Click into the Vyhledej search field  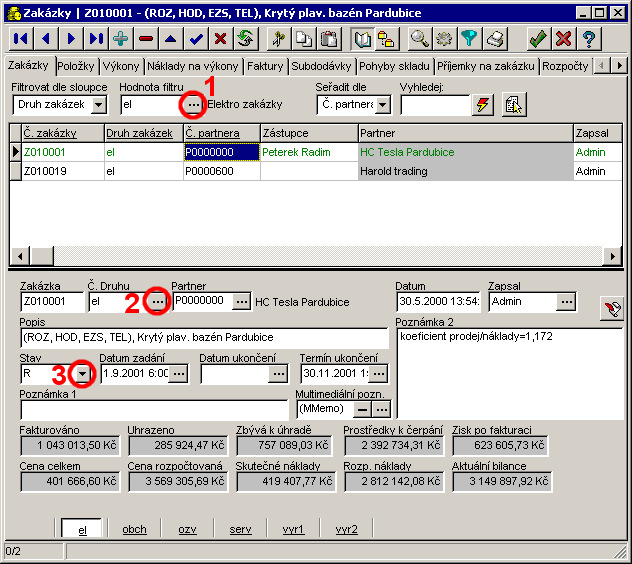click(432, 104)
